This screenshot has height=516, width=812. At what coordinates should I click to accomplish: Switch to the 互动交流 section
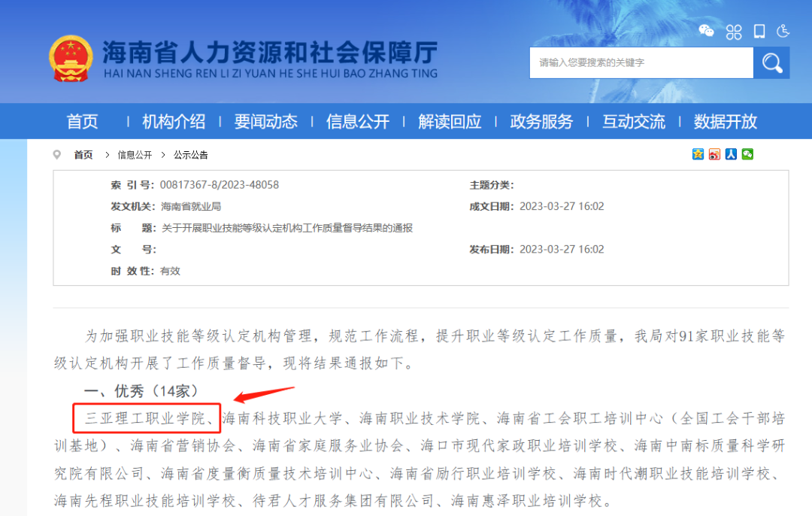pyautogui.click(x=634, y=121)
